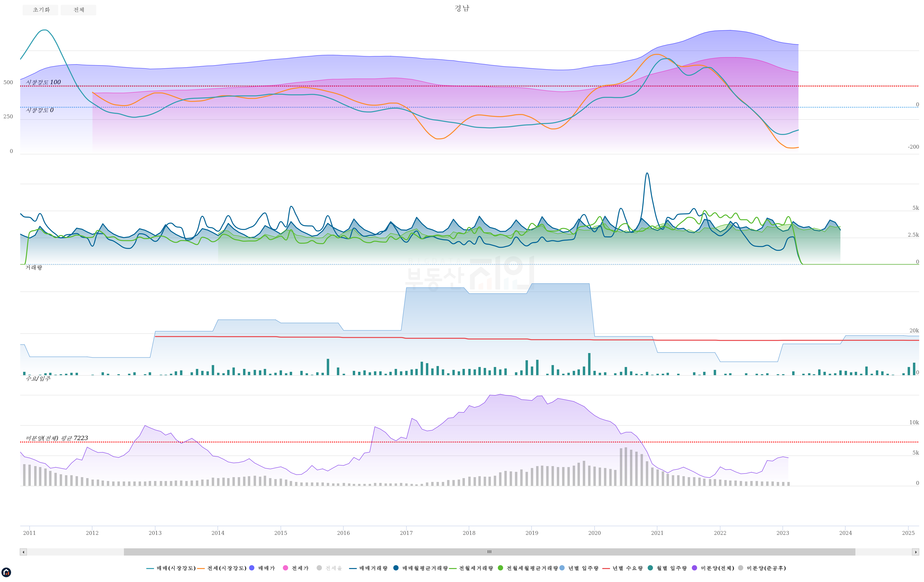The image size is (924, 582).
Task: Toggle 매매(시장강도) legend line
Action: coord(150,568)
